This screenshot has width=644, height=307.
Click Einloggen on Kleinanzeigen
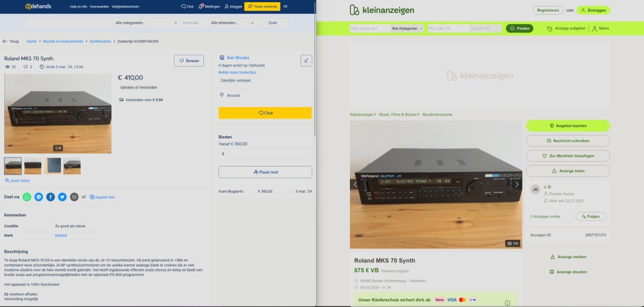[594, 10]
